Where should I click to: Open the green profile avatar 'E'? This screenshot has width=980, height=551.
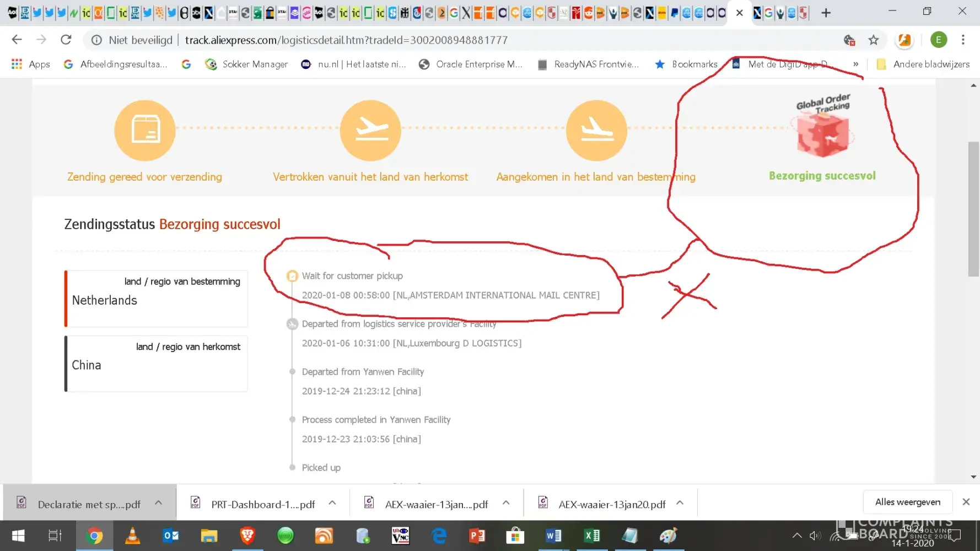(x=938, y=40)
